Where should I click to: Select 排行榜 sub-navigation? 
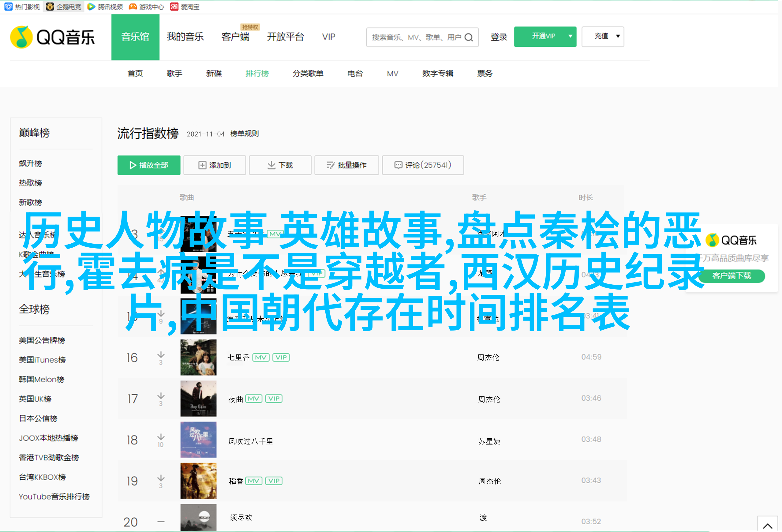click(257, 73)
